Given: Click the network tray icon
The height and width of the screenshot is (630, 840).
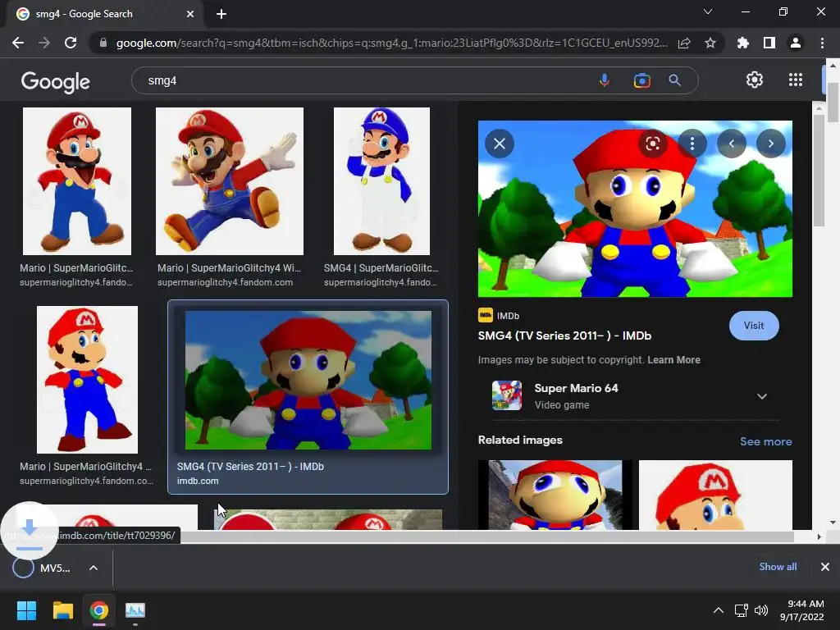Looking at the screenshot, I should 742,610.
